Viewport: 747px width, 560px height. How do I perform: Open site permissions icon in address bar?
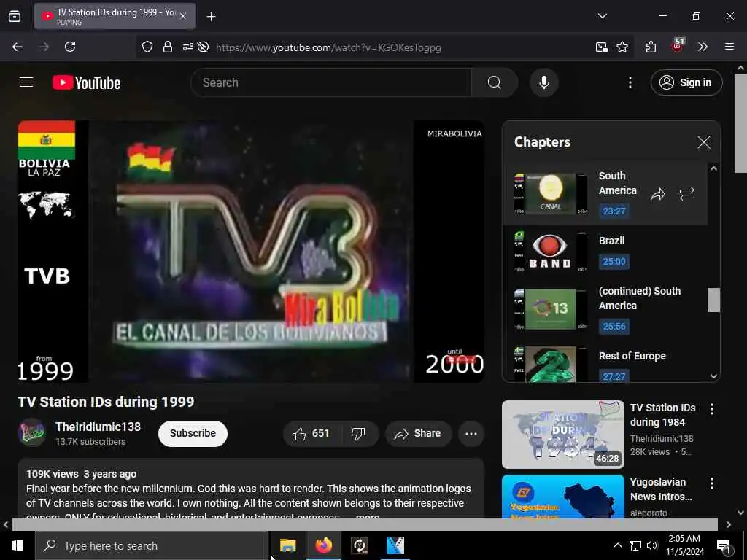[x=187, y=47]
